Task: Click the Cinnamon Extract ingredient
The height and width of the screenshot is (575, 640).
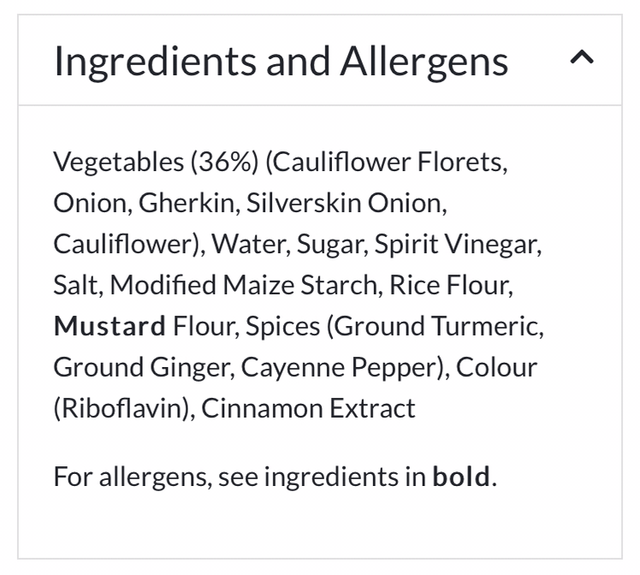Action: pos(308,408)
